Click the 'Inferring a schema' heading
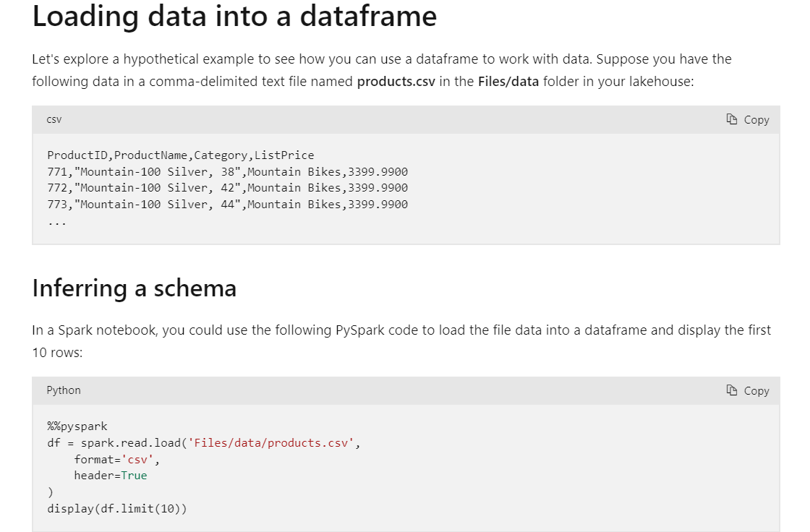Image resolution: width=810 pixels, height=532 pixels. click(134, 288)
